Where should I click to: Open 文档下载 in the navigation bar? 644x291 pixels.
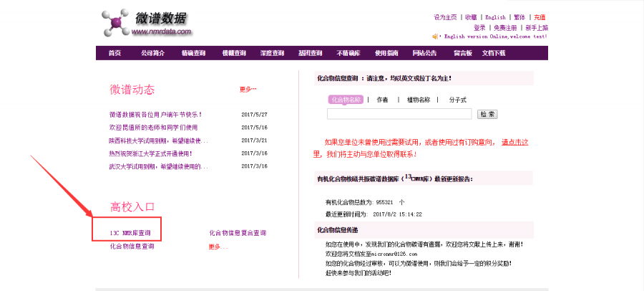click(x=494, y=53)
